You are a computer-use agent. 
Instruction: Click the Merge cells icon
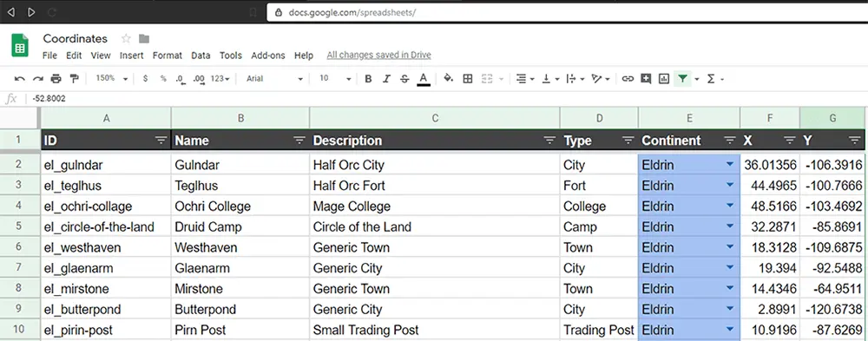coord(487,79)
